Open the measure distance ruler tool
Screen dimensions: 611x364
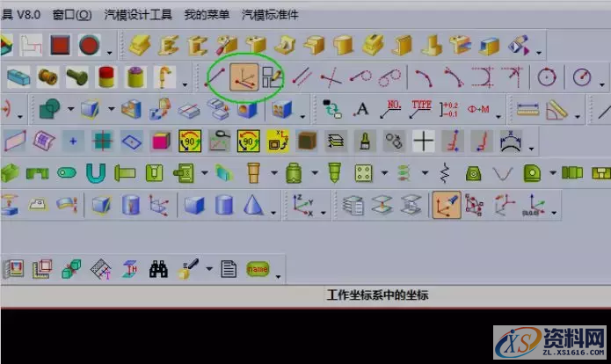pyautogui.click(x=528, y=109)
